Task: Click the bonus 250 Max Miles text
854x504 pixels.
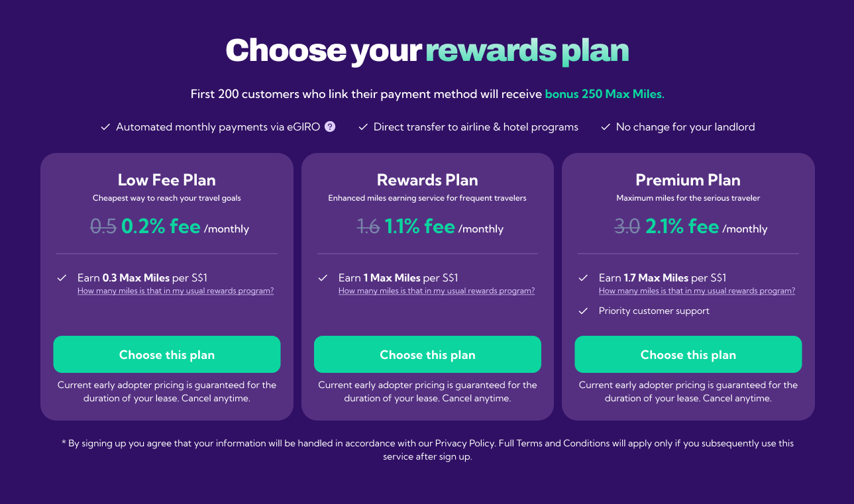Action: 604,94
